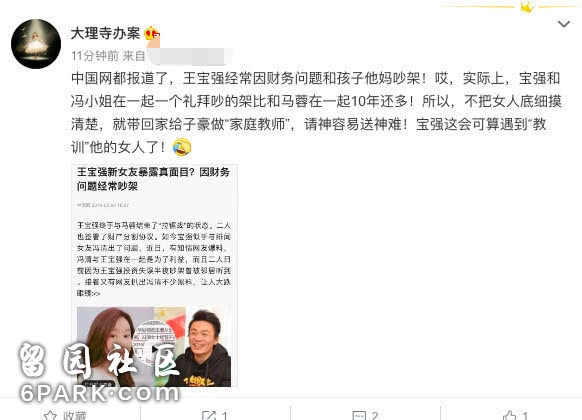
Task: Click the 大理寺办案 username
Action: (105, 33)
